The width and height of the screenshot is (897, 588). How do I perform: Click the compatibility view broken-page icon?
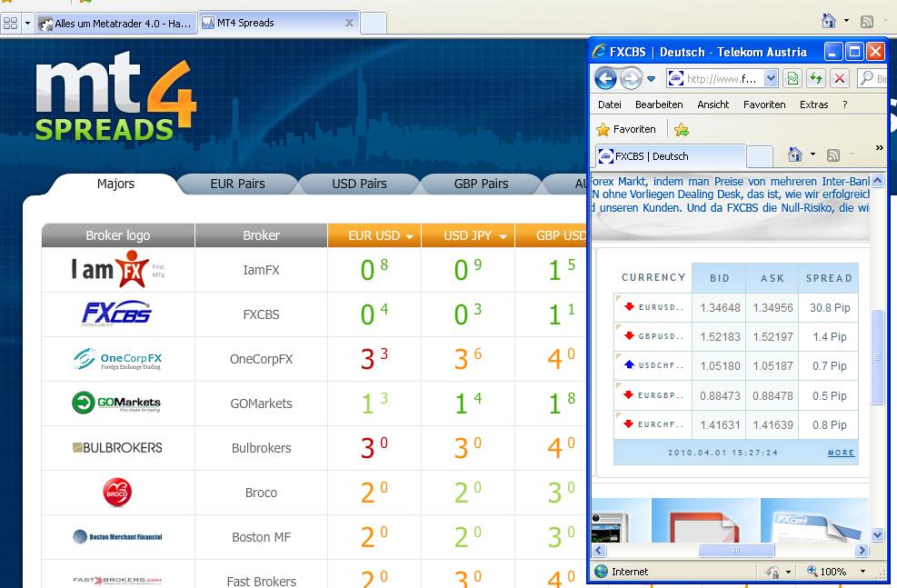tap(792, 79)
